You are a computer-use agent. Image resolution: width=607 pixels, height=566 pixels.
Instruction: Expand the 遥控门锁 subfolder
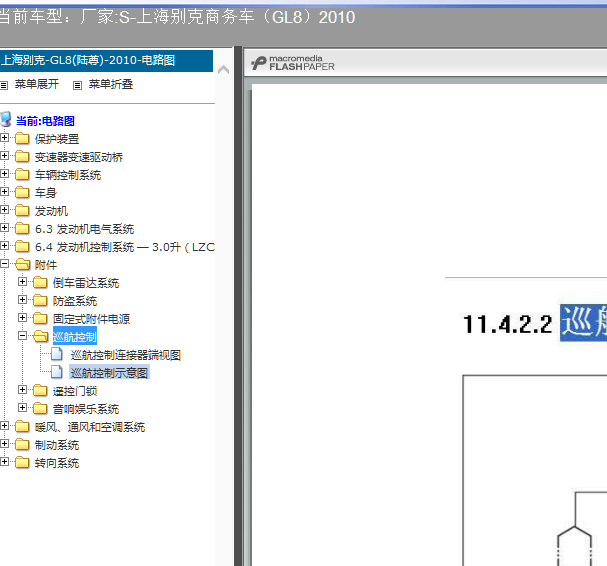click(x=22, y=389)
